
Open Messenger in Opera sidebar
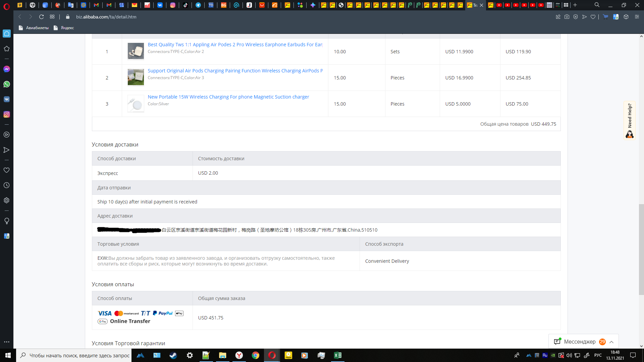(6, 69)
